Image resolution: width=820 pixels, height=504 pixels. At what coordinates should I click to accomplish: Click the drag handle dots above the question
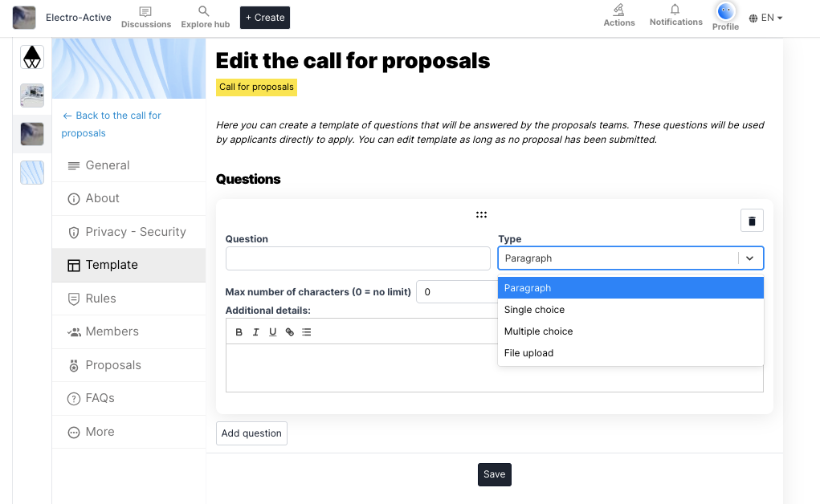point(481,215)
